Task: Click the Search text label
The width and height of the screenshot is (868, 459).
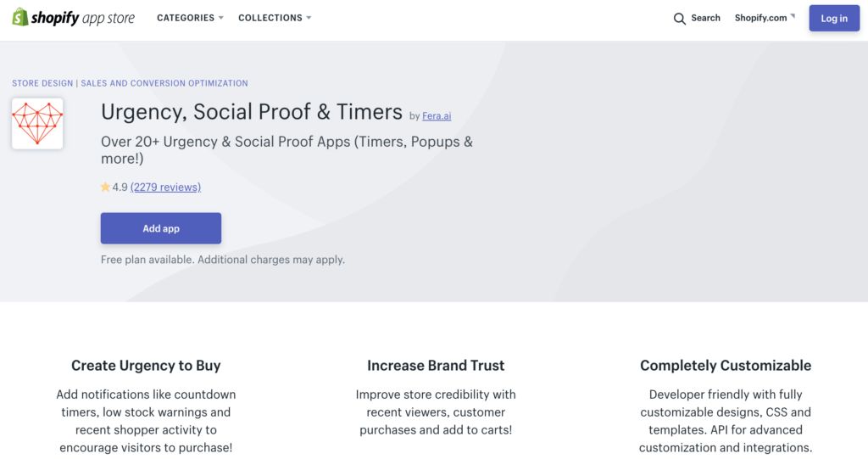Action: tap(705, 18)
